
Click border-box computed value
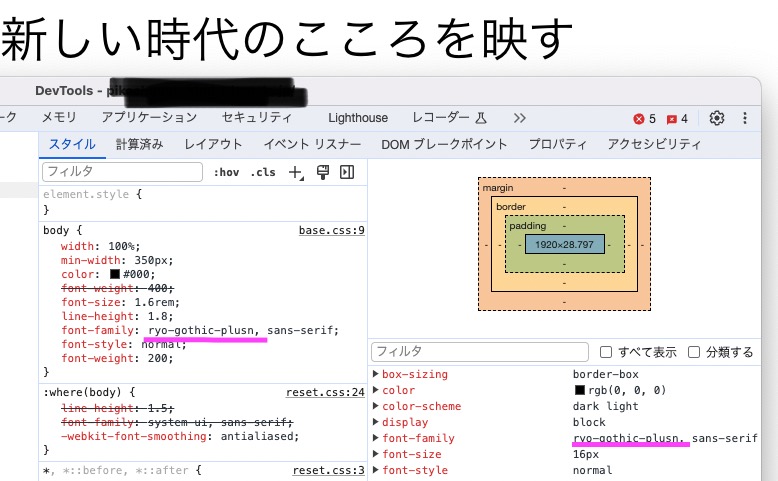pyautogui.click(x=606, y=374)
